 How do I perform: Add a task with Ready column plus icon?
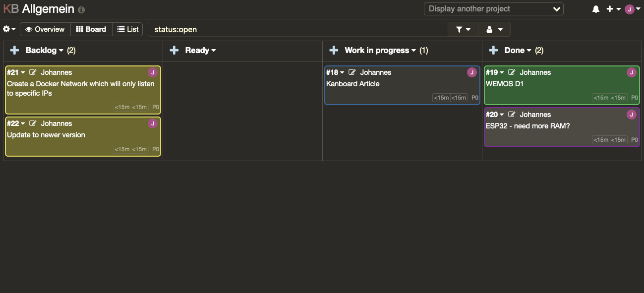point(174,50)
